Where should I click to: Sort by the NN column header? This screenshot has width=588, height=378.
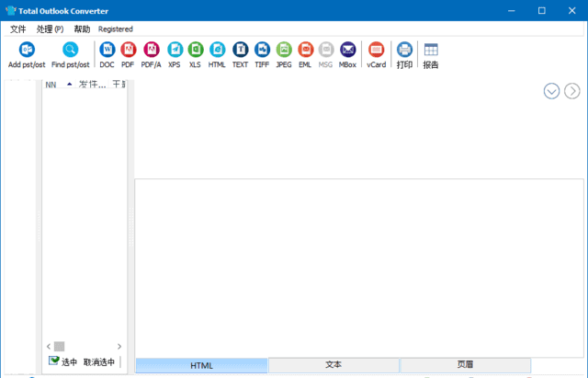click(x=59, y=85)
